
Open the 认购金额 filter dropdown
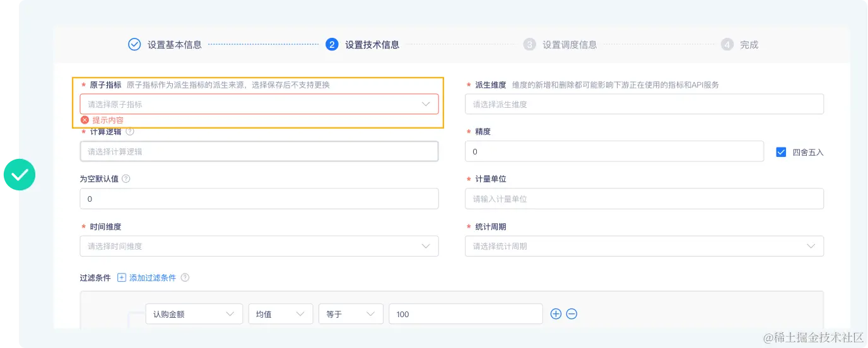click(x=194, y=314)
